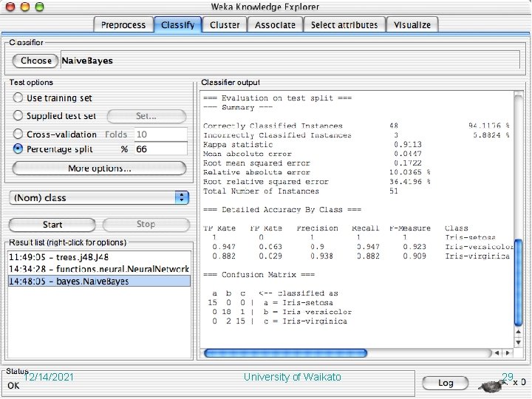Viewport: 532px width, 399px height.
Task: Click the scroll-down arrow of classifier output
Action: 518,342
